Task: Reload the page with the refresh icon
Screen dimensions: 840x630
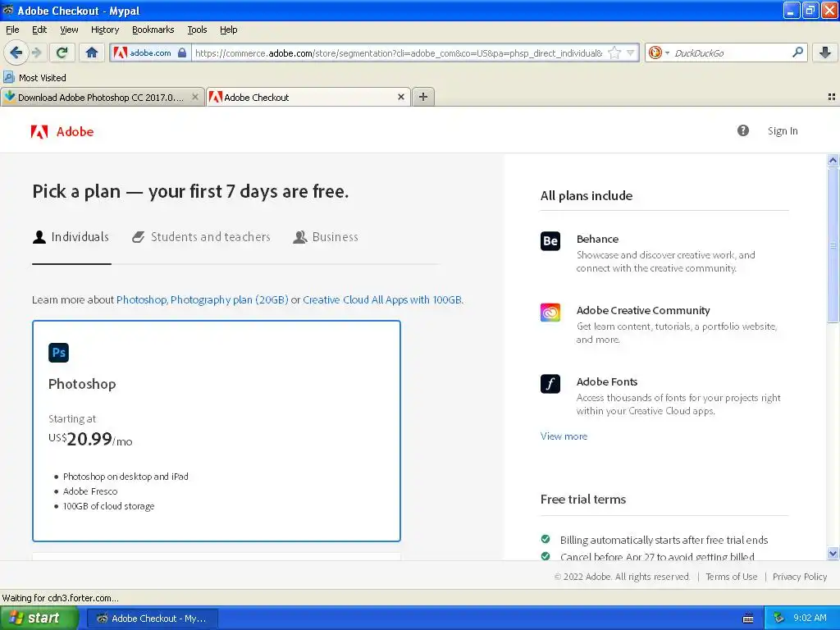Action: (62, 52)
